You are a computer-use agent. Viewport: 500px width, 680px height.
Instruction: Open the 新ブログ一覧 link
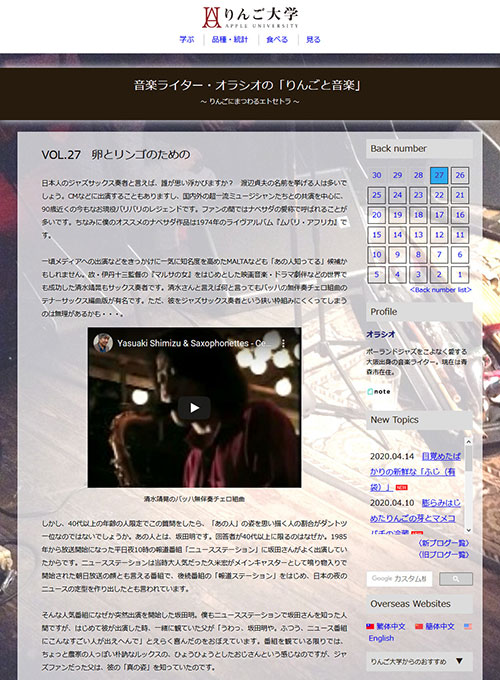coord(444,543)
